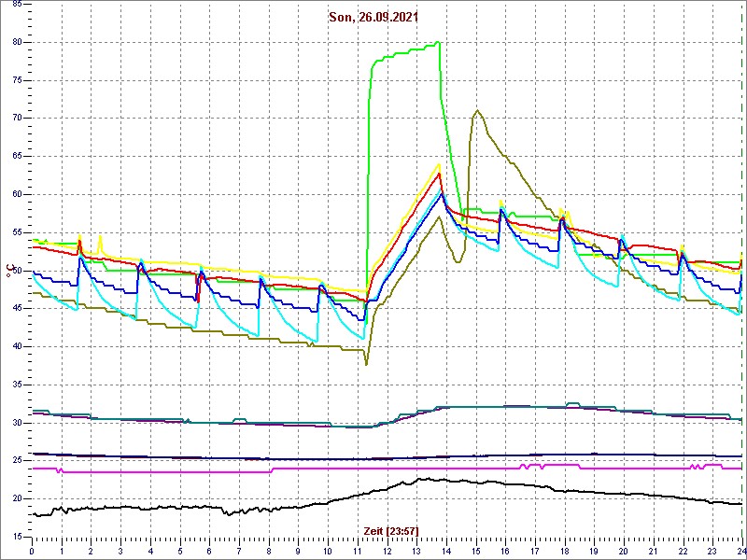The image size is (747, 560).
Task: Click hour "5" on the time axis
Action: pos(180,552)
